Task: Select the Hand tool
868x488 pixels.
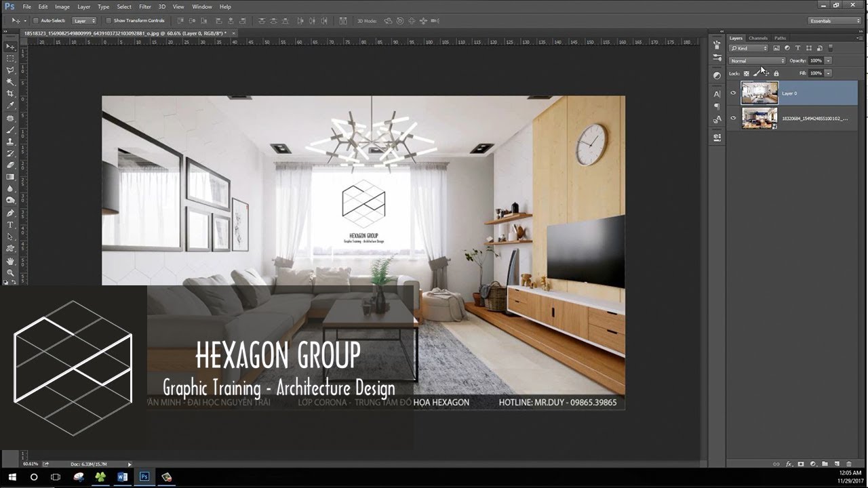Action: (10, 261)
